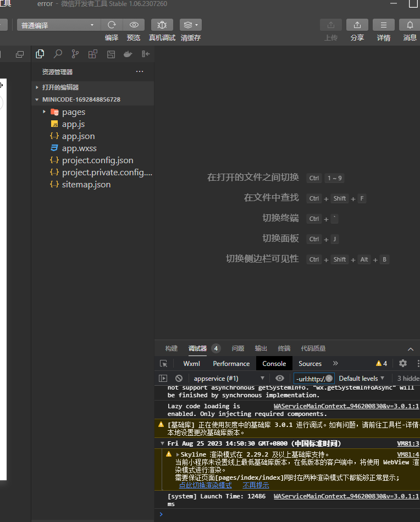
Task: Collapse the Fri Aug 25 log group
Action: tap(162, 443)
